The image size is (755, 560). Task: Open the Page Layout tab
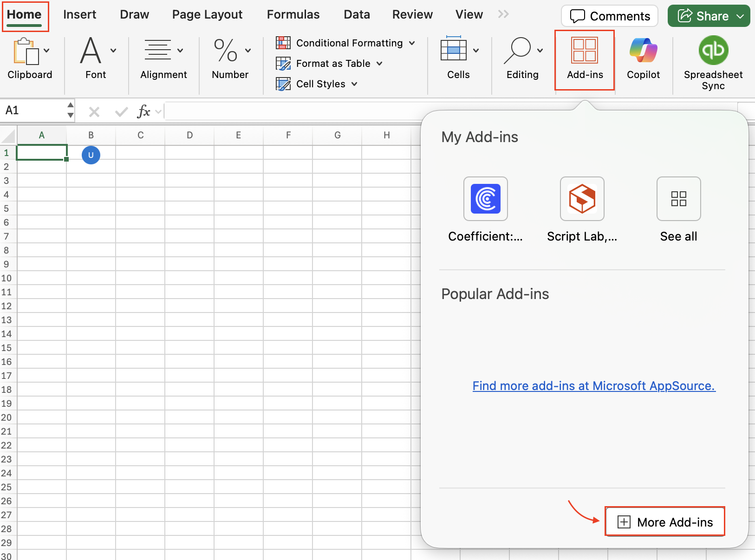(207, 15)
